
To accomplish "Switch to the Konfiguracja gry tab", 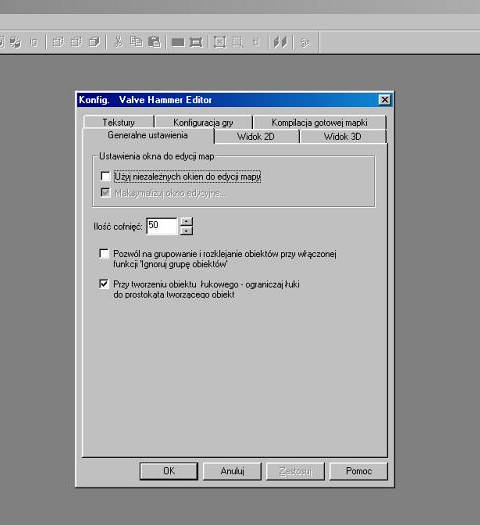I will tap(203, 123).
